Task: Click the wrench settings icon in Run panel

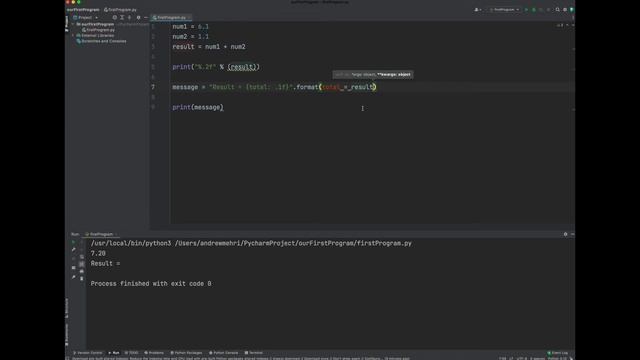Action: pos(73,249)
